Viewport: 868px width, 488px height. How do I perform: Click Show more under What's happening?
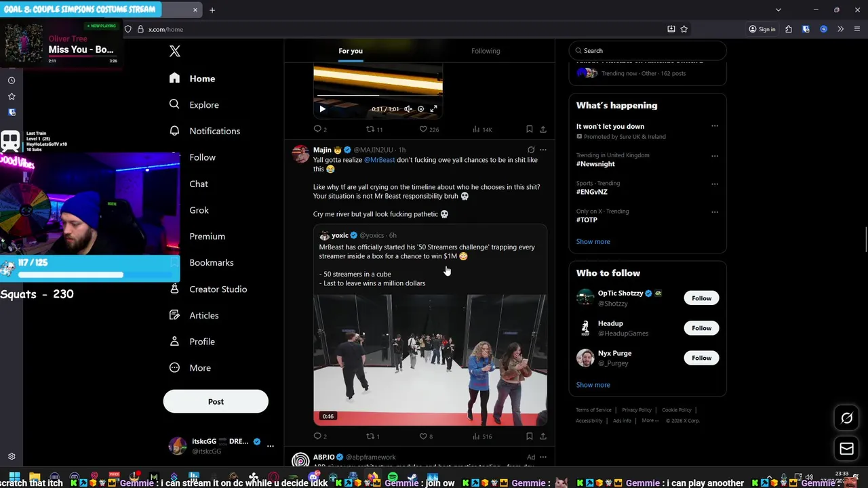pyautogui.click(x=593, y=241)
